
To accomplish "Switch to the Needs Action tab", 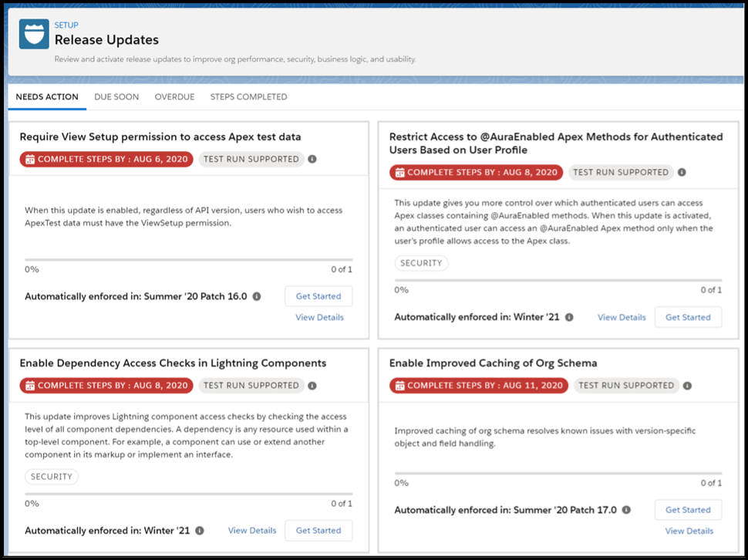I will (x=47, y=97).
